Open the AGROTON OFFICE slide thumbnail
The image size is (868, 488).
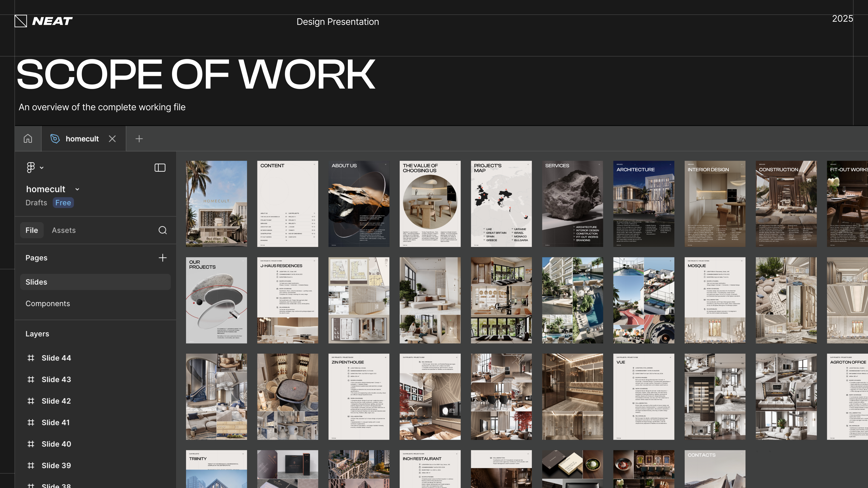click(847, 397)
